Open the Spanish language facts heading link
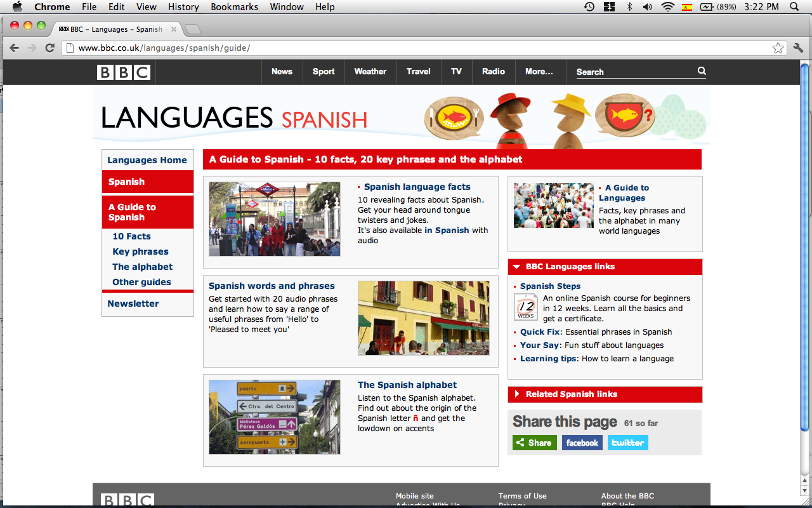This screenshot has height=508, width=812. pyautogui.click(x=417, y=187)
